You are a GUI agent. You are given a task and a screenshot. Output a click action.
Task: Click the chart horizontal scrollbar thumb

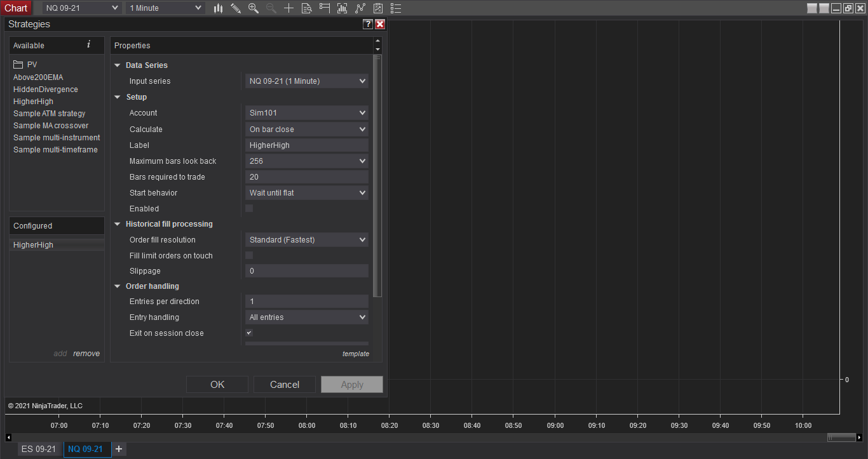tap(841, 437)
